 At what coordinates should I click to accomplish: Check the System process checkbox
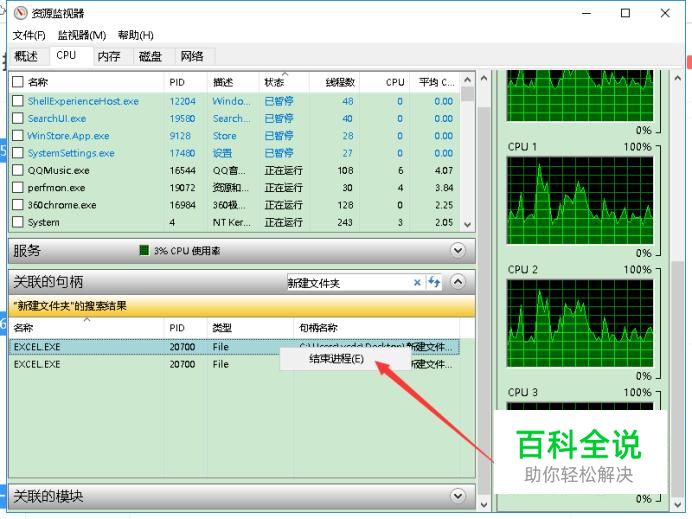(x=18, y=222)
